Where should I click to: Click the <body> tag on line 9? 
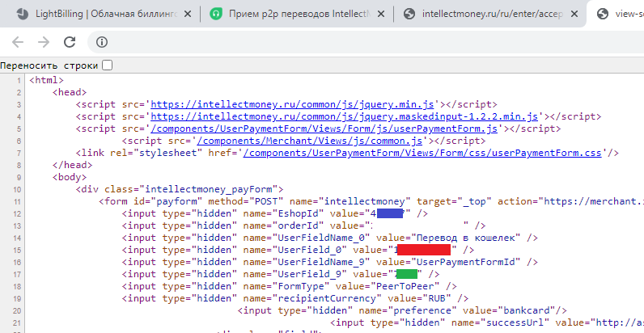tap(70, 177)
